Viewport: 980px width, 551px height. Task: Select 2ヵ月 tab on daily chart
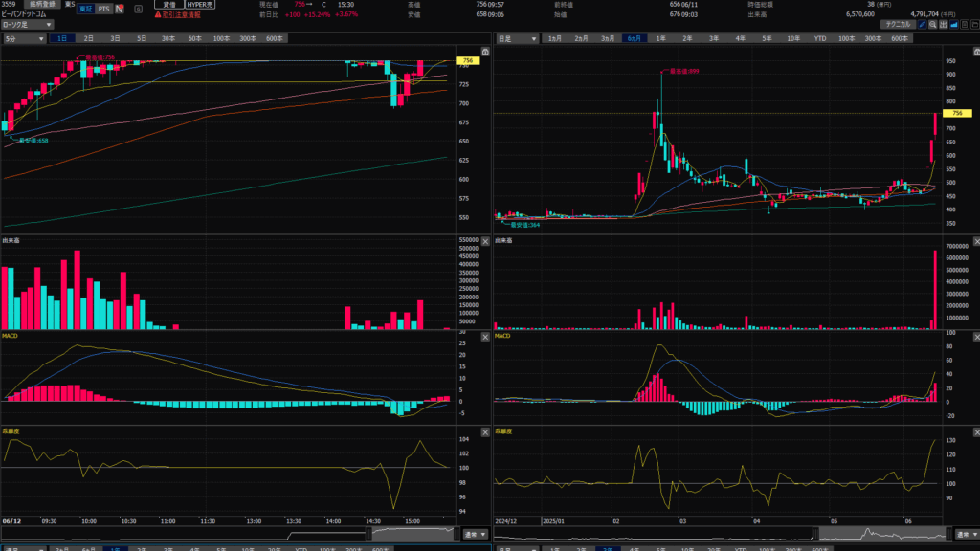pyautogui.click(x=581, y=38)
